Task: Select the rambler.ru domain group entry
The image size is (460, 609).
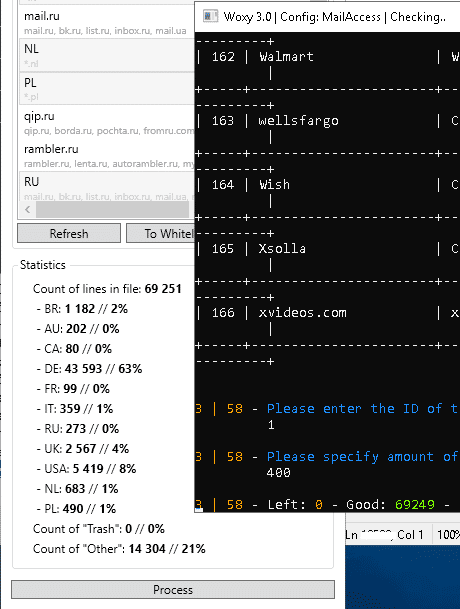Action: [x=106, y=155]
